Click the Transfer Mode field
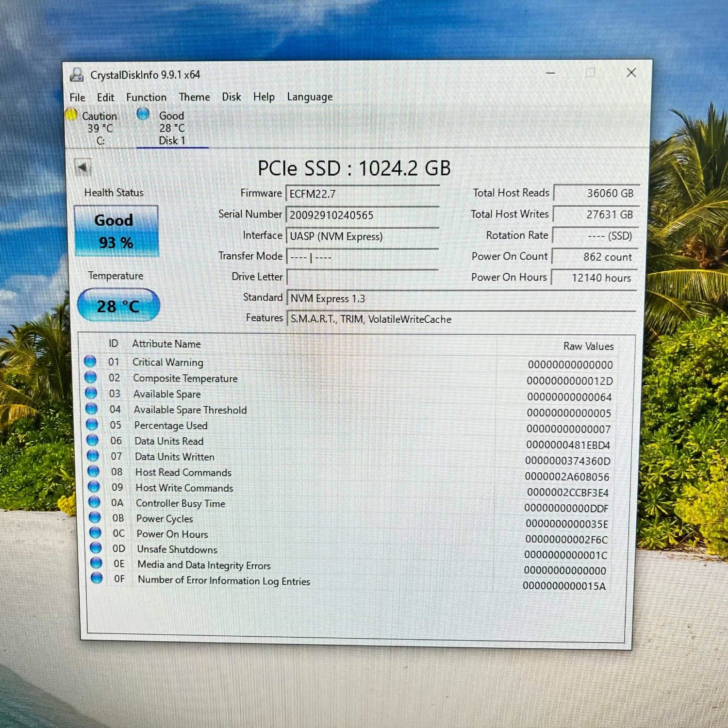Screen dimensions: 728x728 (363, 257)
